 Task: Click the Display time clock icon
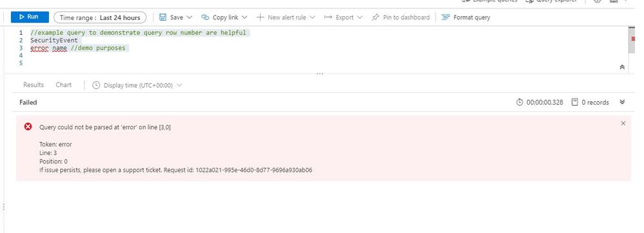[96, 85]
